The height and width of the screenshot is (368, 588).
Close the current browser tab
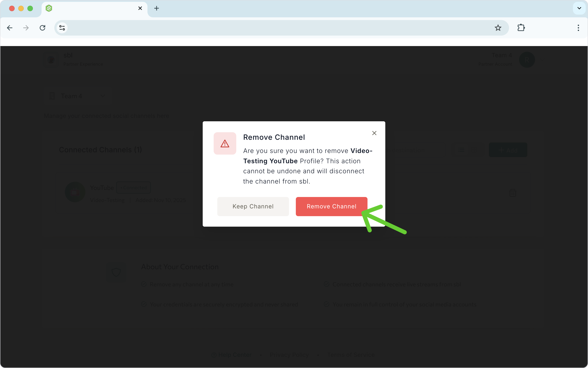point(140,8)
